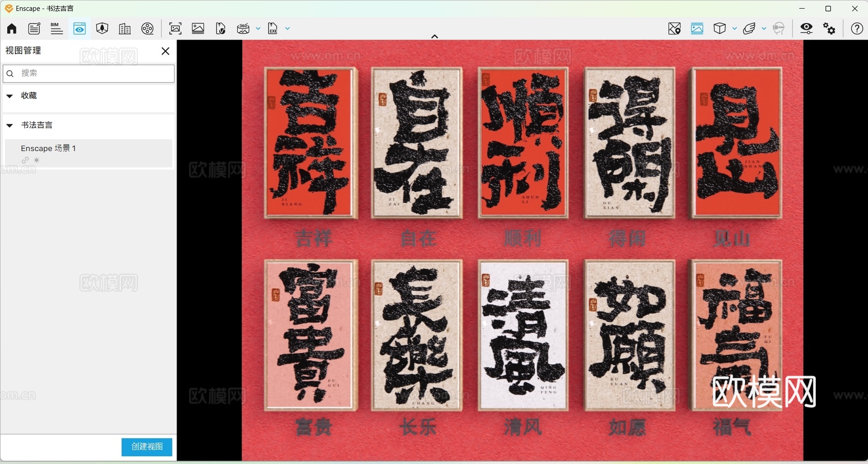
Task: Collapse the toolbar with the up chevron
Action: click(434, 36)
